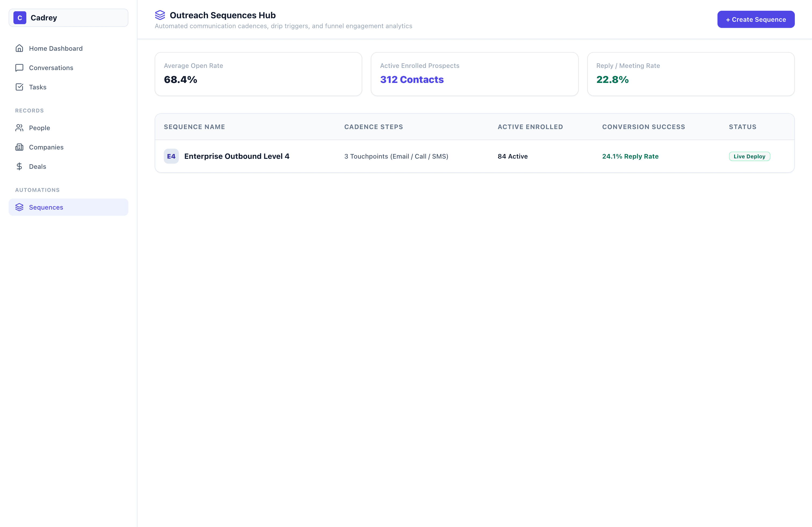The height and width of the screenshot is (527, 812).
Task: Click the 3 Touchpoints cadence cell
Action: 396,156
